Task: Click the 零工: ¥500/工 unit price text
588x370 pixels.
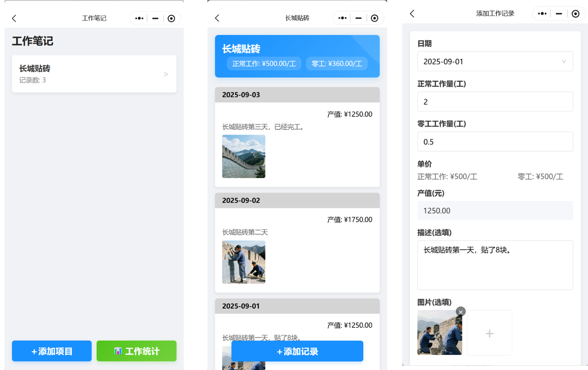Action: (540, 177)
